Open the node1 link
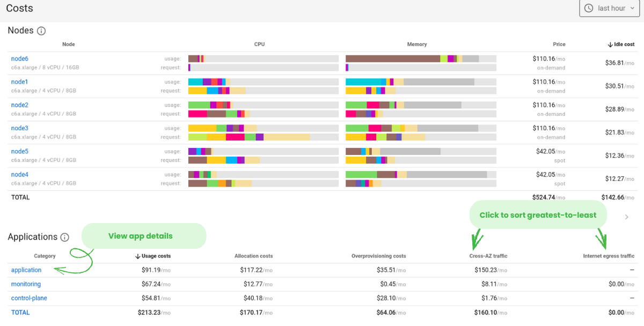Image resolution: width=644 pixels, height=326 pixels. (20, 82)
